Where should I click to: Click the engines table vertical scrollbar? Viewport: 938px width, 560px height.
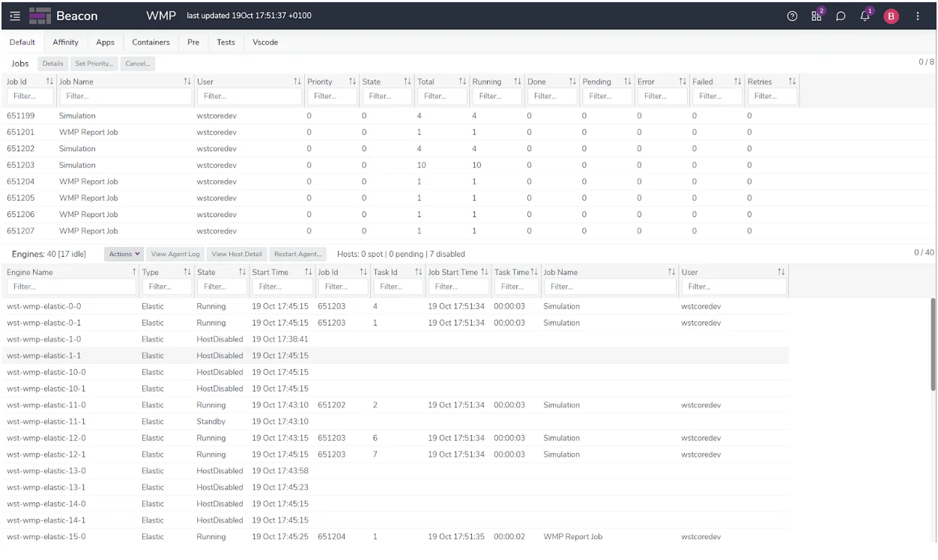point(932,343)
